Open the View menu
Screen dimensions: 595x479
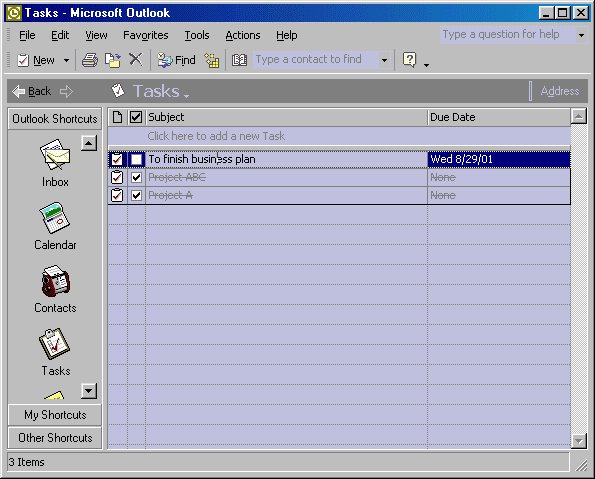pos(96,35)
